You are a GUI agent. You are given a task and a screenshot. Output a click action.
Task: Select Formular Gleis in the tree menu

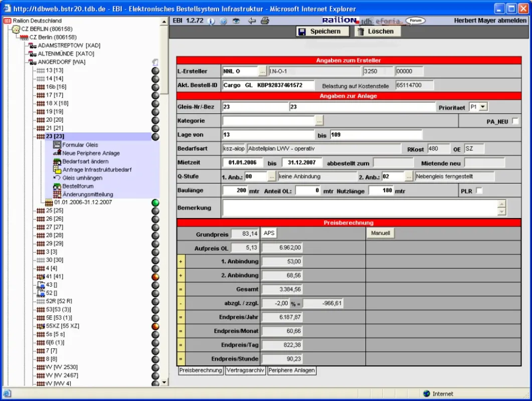[x=80, y=145]
